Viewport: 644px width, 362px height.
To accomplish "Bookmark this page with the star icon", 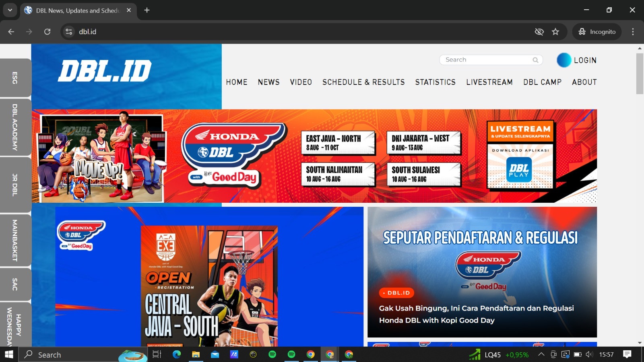I will pos(555,32).
